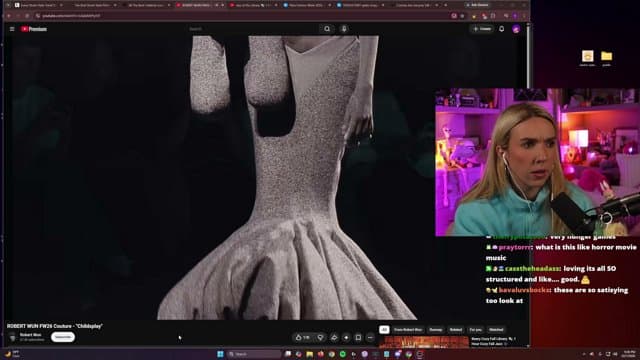Select the For you filter chip

[476, 330]
